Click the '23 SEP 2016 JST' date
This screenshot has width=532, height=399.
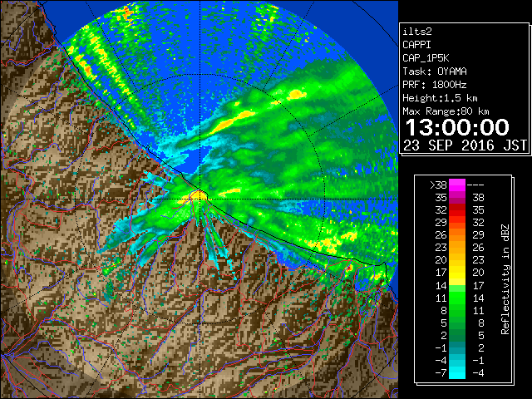465,145
